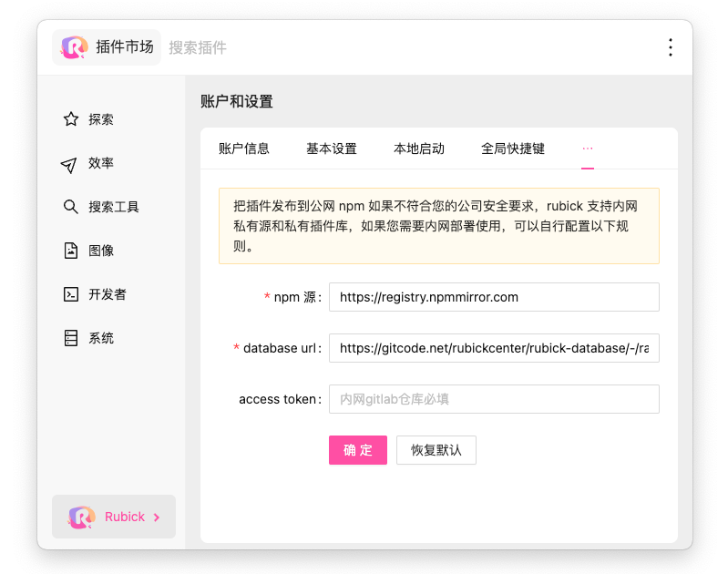
Task: Click the image file icon beside 图像
Action: tap(70, 251)
